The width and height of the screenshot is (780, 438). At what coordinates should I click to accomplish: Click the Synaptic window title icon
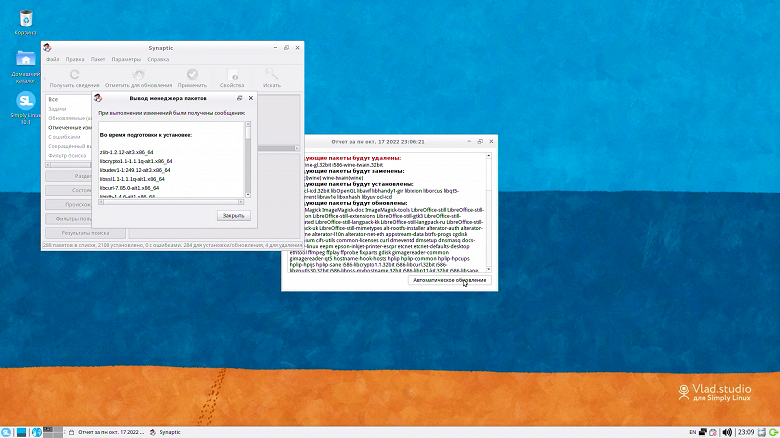(x=48, y=48)
